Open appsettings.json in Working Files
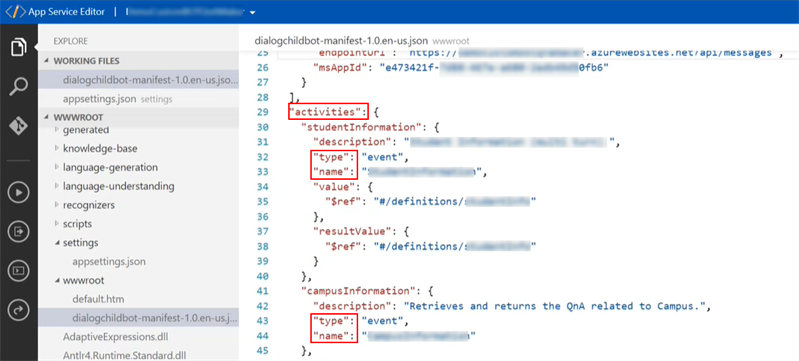This screenshot has height=361, width=799. pos(139,99)
